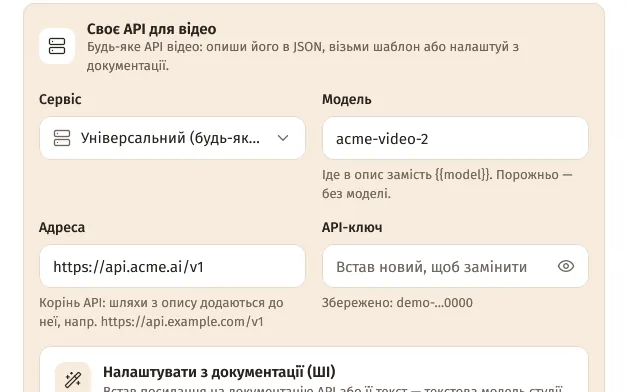The image size is (628, 392).
Task: Focus the Модель field acme-video-2
Action: [x=455, y=138]
